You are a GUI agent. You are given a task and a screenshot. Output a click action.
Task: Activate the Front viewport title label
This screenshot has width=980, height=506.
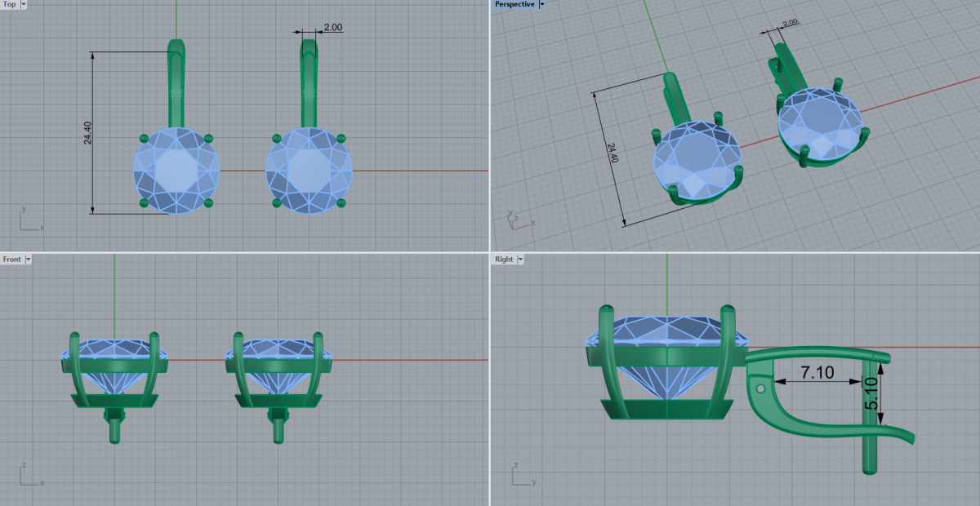[x=12, y=260]
